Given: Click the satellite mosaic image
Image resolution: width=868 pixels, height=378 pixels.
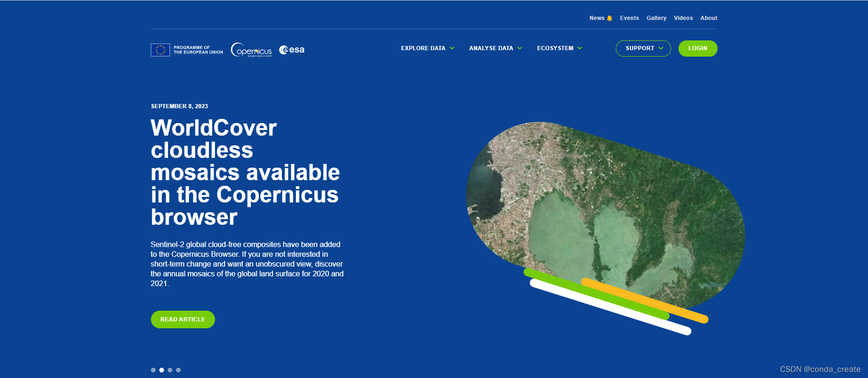Looking at the screenshot, I should pyautogui.click(x=605, y=216).
